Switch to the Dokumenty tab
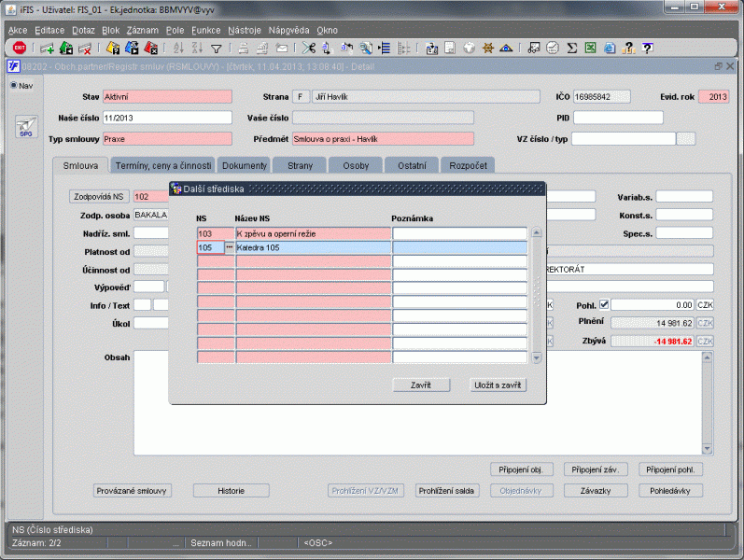 [245, 165]
